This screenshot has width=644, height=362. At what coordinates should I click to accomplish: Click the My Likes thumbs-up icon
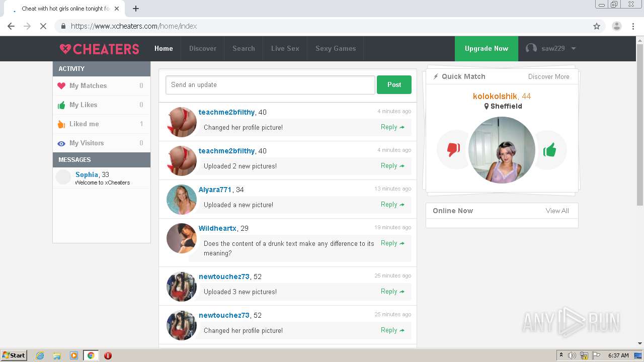click(61, 105)
